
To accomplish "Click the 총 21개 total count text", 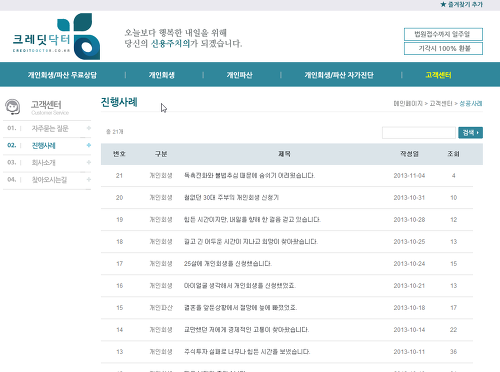I will pyautogui.click(x=115, y=132).
